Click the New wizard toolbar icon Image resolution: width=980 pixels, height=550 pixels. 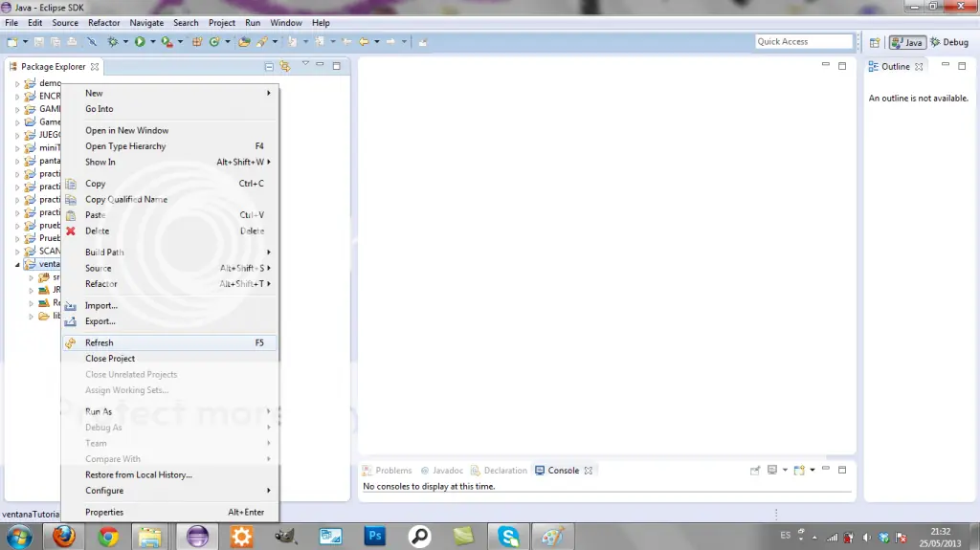(x=11, y=42)
